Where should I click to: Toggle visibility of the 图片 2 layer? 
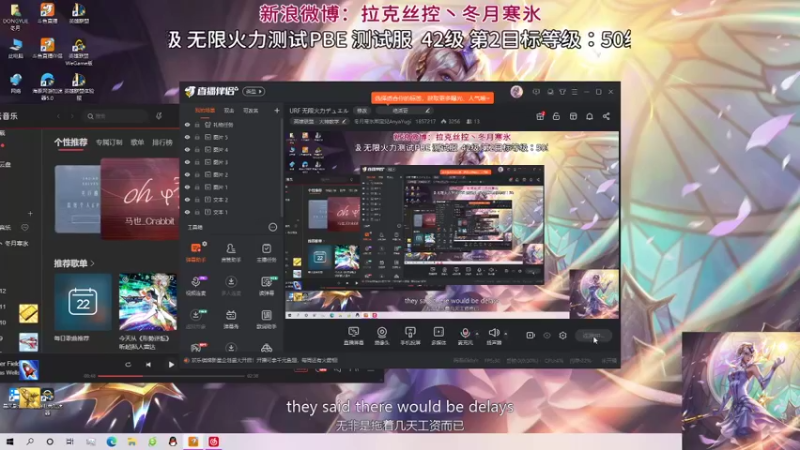point(188,174)
